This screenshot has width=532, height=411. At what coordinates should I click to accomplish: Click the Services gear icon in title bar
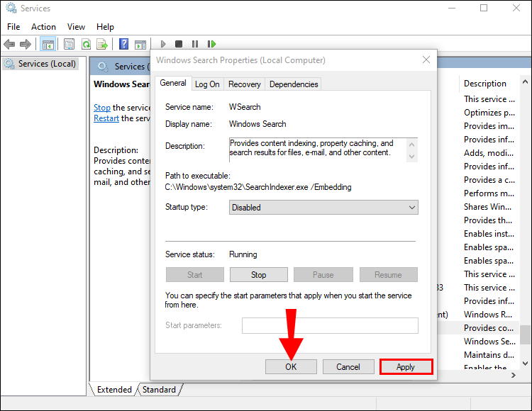pyautogui.click(x=11, y=8)
